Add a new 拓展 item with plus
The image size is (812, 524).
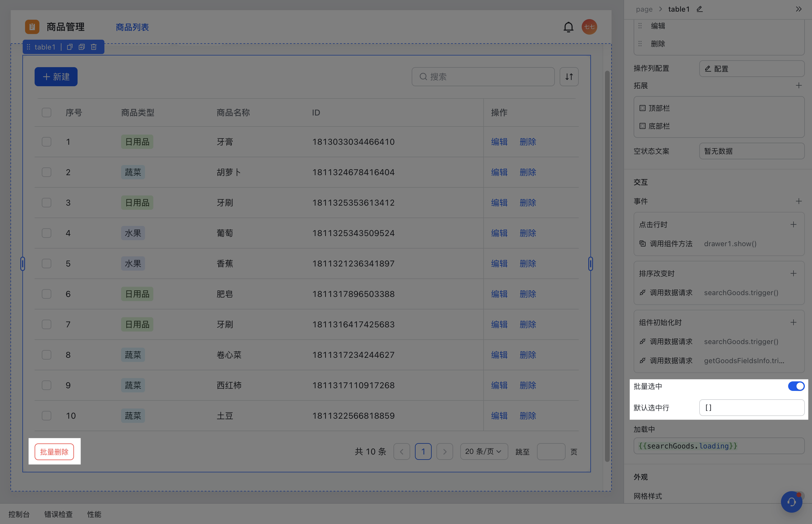click(x=798, y=85)
